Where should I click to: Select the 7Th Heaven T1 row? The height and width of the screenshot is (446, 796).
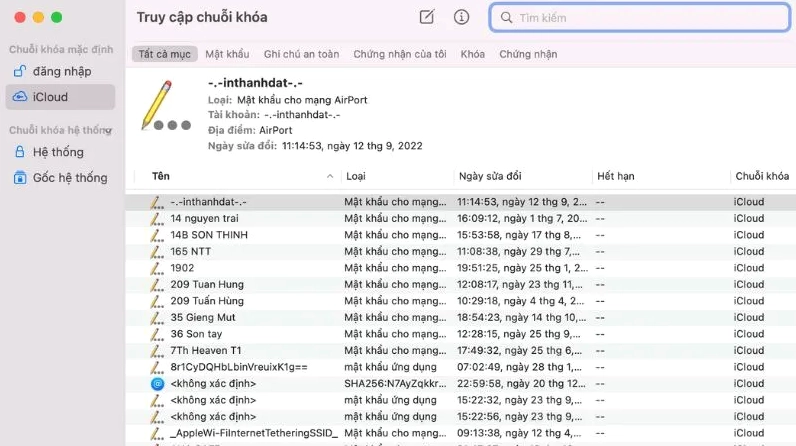pos(205,350)
